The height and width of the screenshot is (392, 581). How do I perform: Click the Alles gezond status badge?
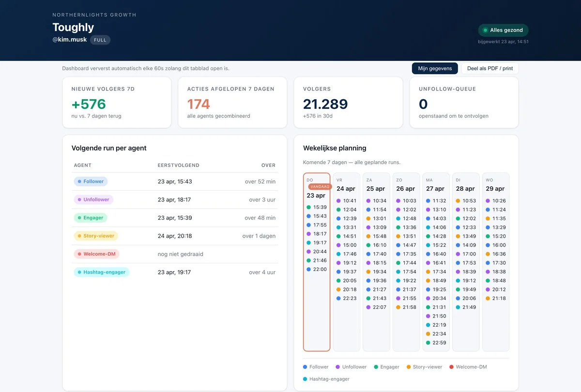[x=503, y=30]
